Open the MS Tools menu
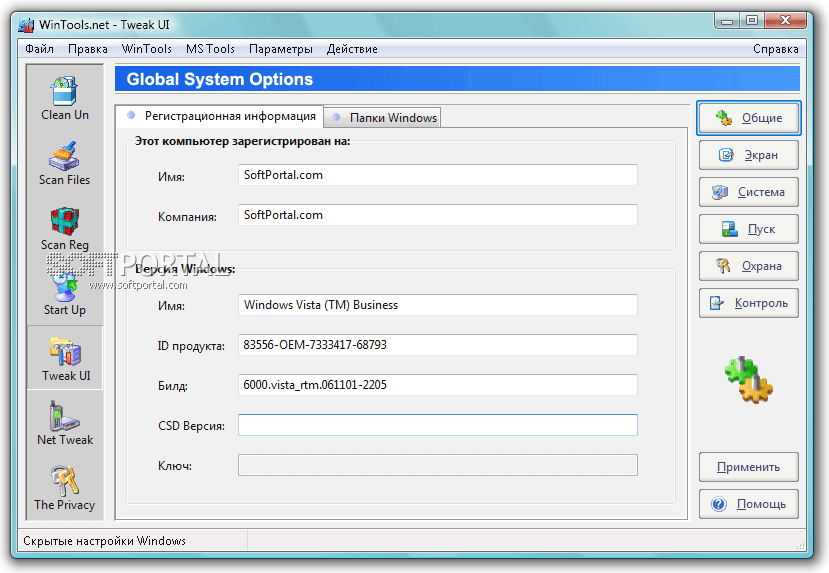 click(x=210, y=49)
